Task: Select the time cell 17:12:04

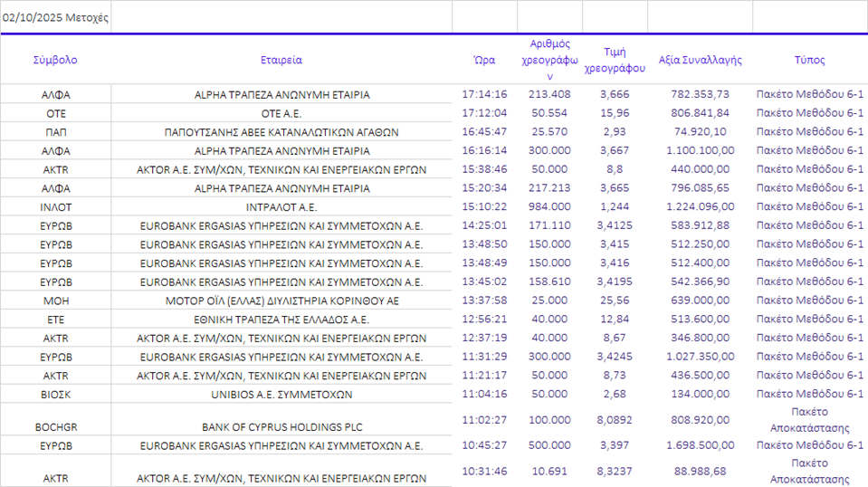Action: [484, 113]
